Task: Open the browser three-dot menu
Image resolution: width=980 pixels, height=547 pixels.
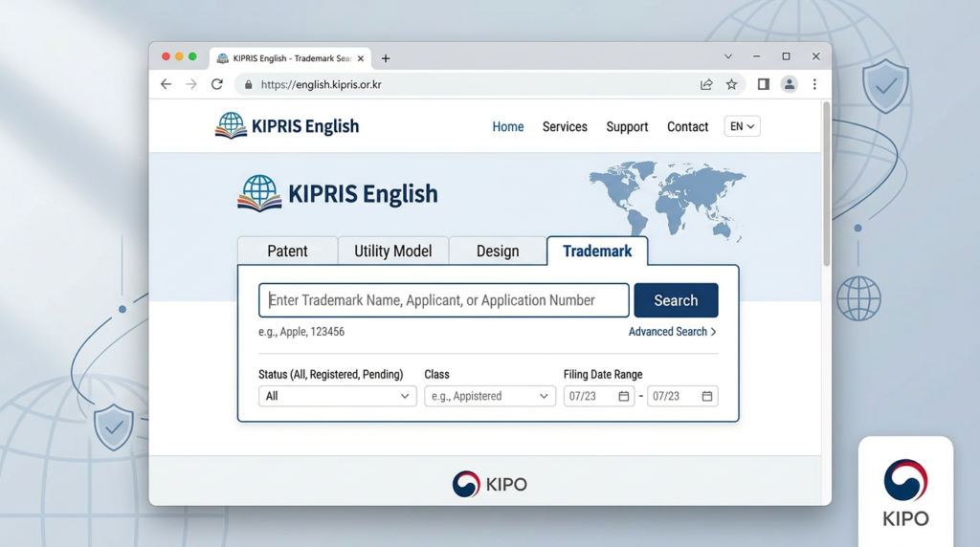Action: point(814,84)
